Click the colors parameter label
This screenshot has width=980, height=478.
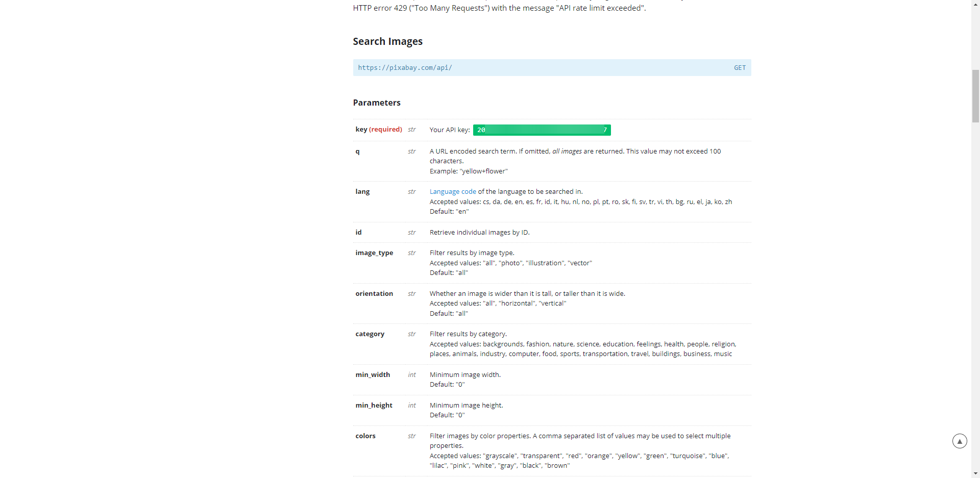click(365, 436)
